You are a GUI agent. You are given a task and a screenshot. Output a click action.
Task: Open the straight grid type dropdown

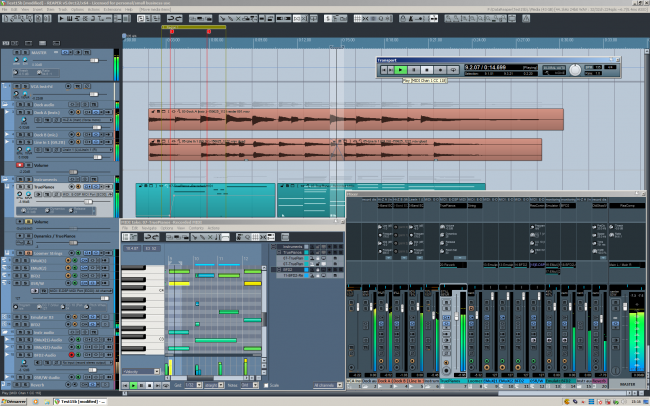(214, 385)
